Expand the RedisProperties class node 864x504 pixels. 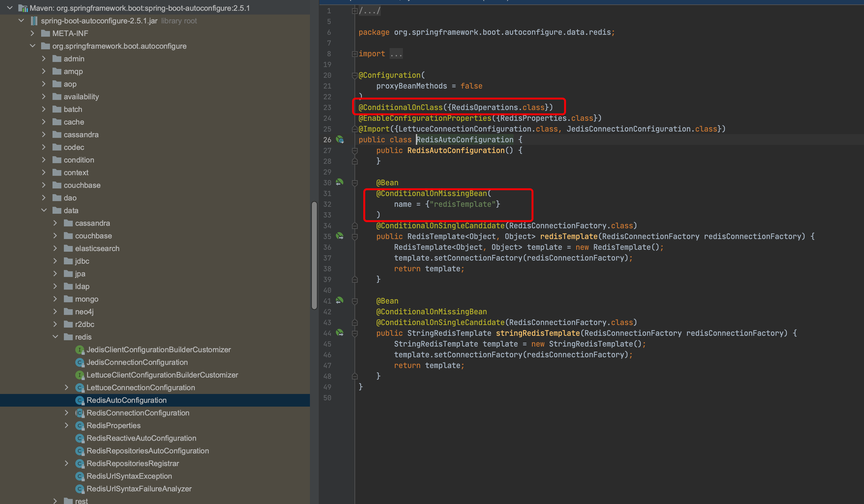tap(66, 426)
